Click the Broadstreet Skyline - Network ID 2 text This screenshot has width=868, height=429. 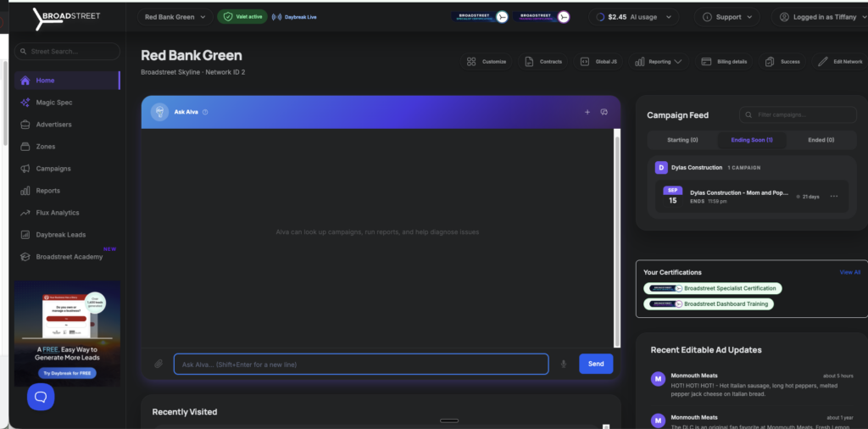[193, 73]
